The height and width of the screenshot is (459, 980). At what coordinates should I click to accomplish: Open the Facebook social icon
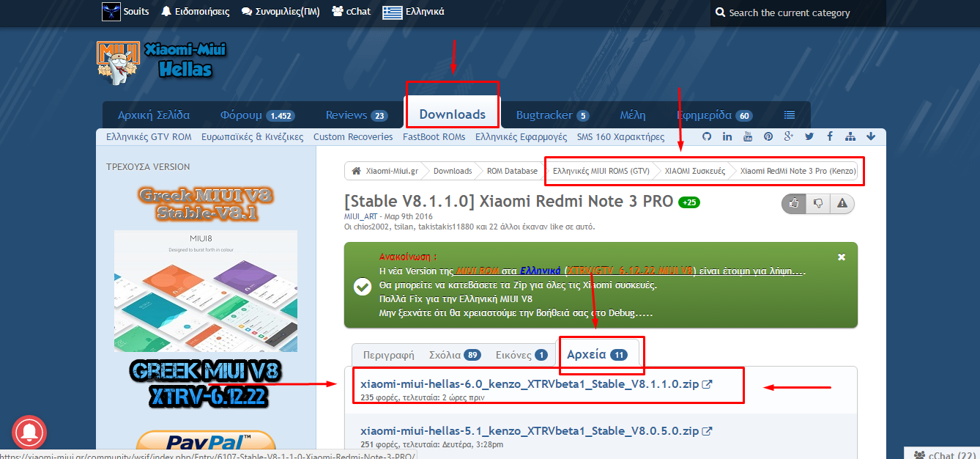(x=830, y=136)
